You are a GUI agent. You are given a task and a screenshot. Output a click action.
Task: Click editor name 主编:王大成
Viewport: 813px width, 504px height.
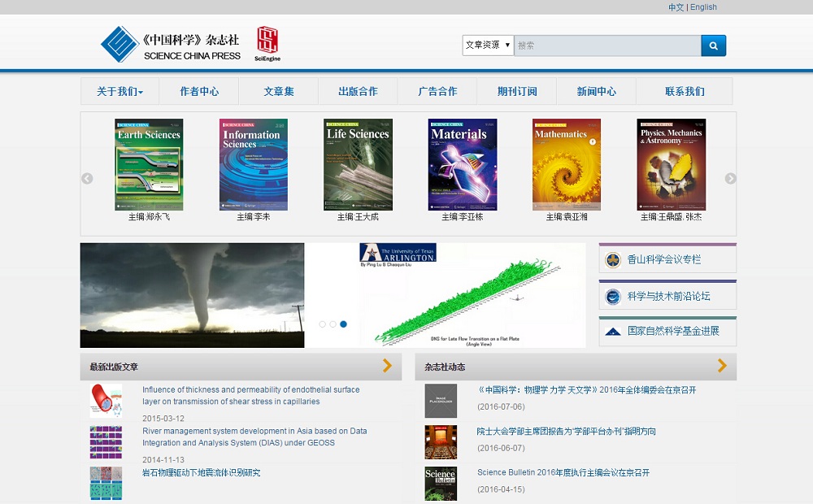(x=358, y=217)
